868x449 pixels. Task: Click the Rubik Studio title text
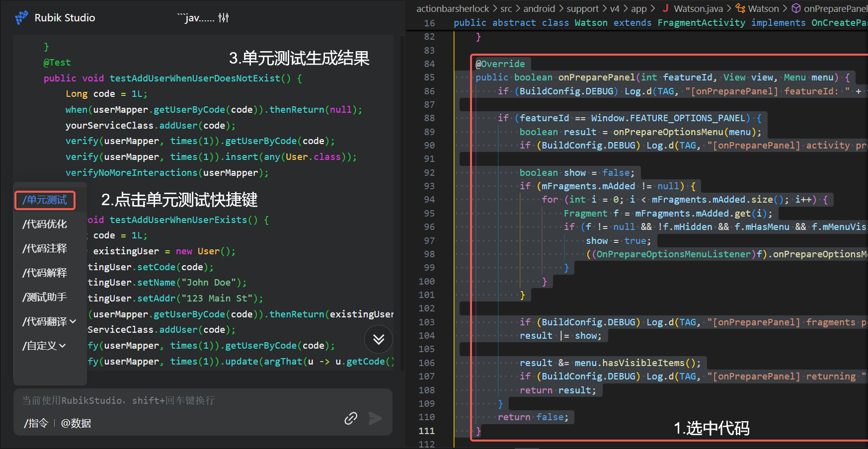coord(65,18)
